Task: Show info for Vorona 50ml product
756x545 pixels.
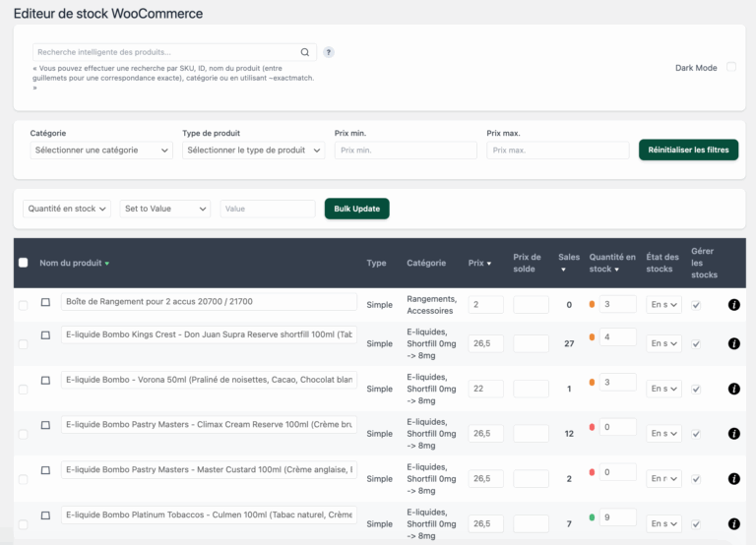Action: tap(733, 389)
